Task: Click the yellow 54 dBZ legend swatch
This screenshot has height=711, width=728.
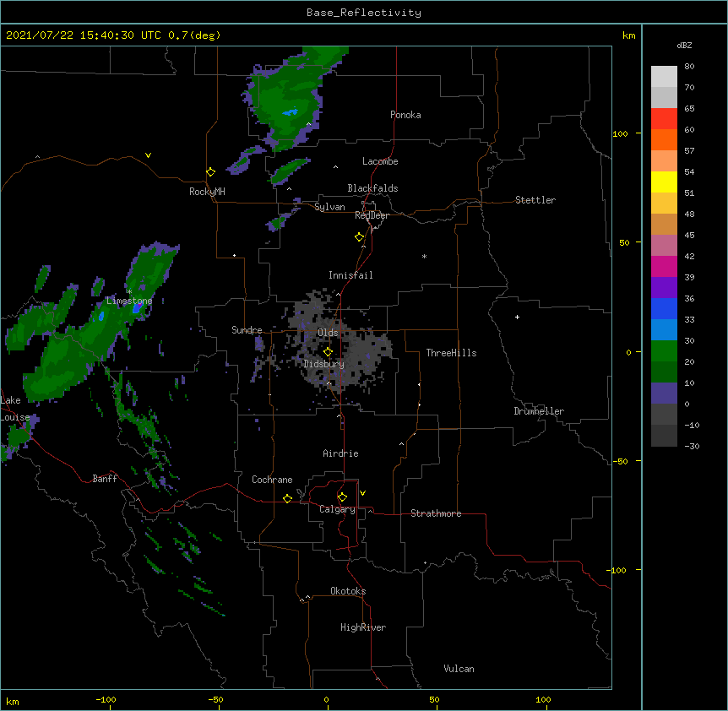Action: (x=664, y=182)
